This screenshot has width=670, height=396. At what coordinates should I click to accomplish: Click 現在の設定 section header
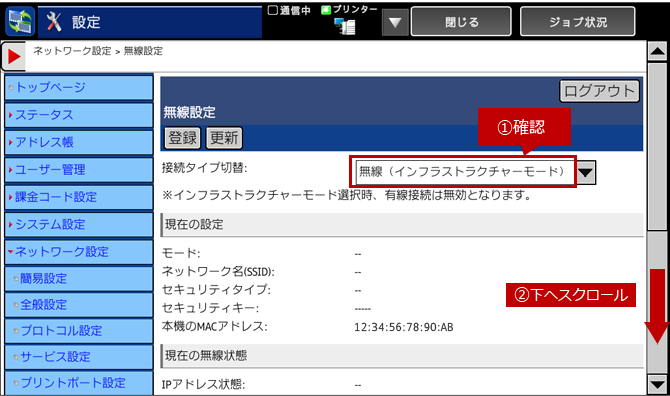[x=402, y=225]
